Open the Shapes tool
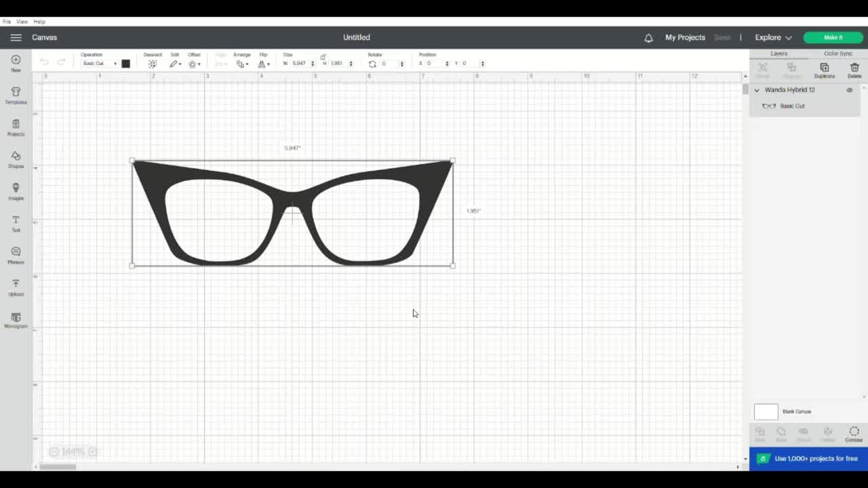Viewport: 868px width, 488px height. tap(16, 159)
